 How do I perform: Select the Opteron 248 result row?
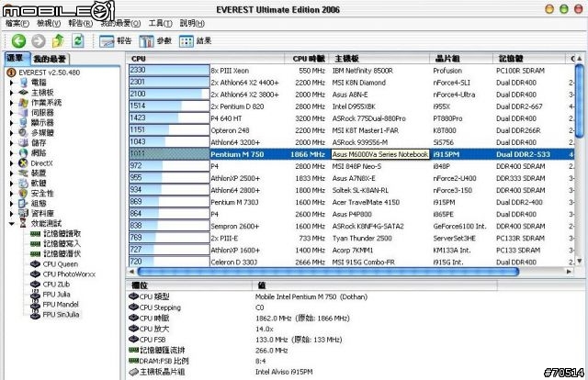click(351, 130)
